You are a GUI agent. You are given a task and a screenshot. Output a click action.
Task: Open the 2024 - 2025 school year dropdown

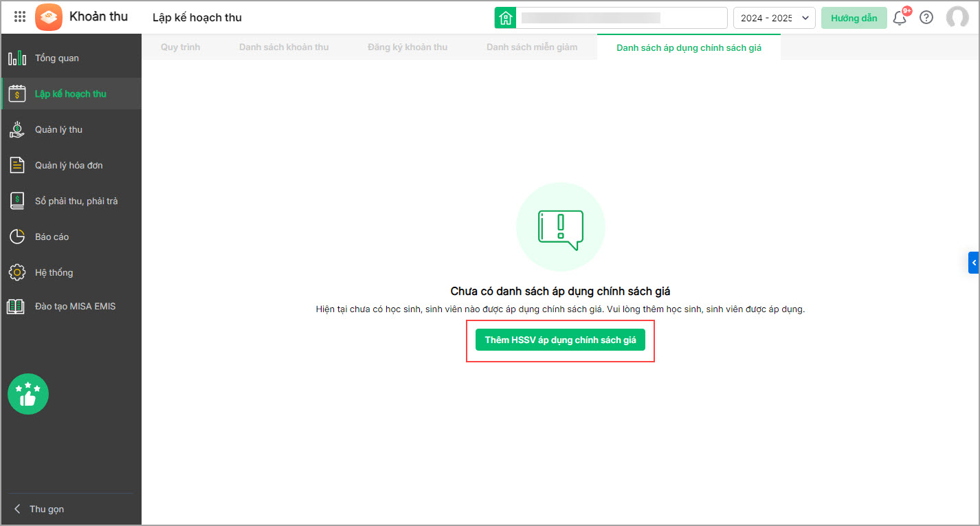click(x=774, y=18)
